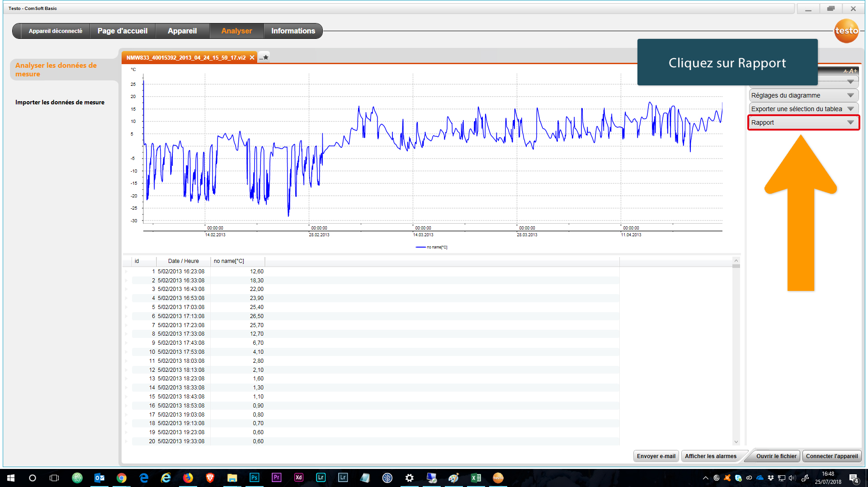Image resolution: width=868 pixels, height=487 pixels.
Task: Increase font size with the A+ icon
Action: click(x=853, y=71)
